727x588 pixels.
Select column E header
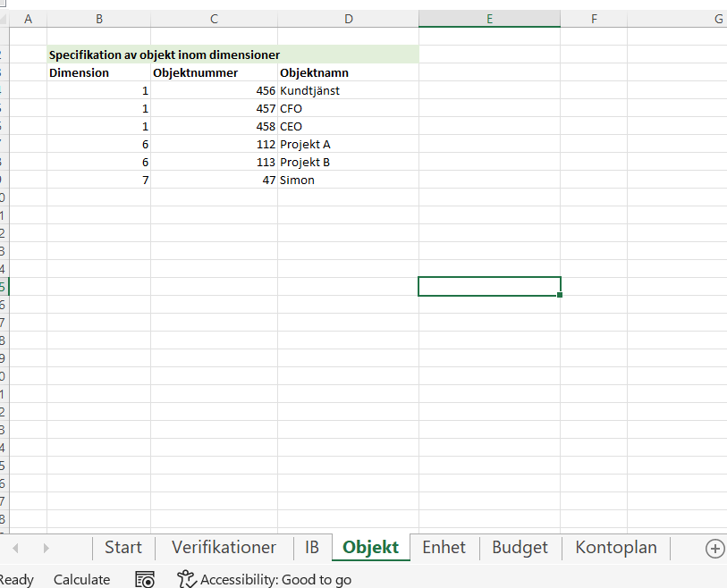pos(489,18)
